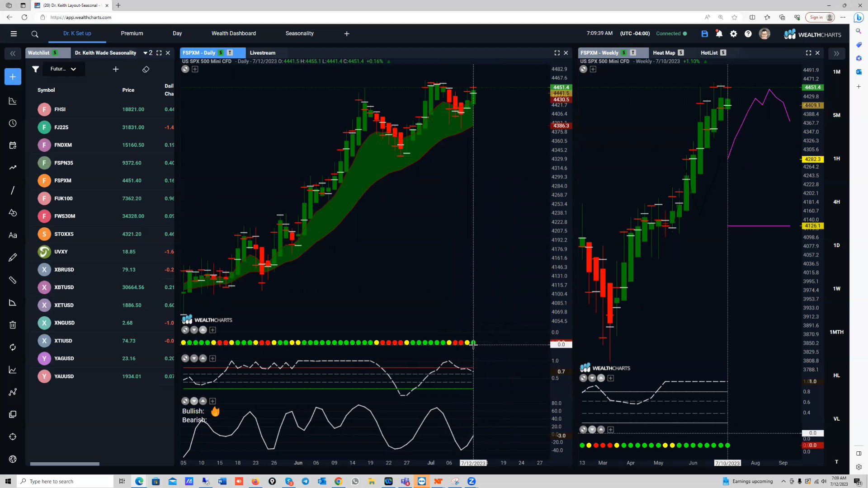Select the crosshair target tool
Image resolution: width=868 pixels, height=488 pixels.
(13, 437)
